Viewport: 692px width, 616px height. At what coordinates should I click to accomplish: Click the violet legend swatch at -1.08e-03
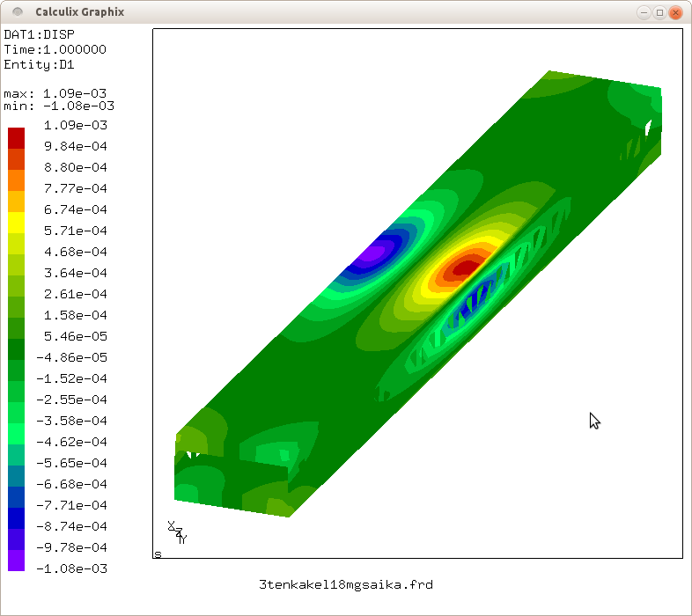pyautogui.click(x=17, y=561)
